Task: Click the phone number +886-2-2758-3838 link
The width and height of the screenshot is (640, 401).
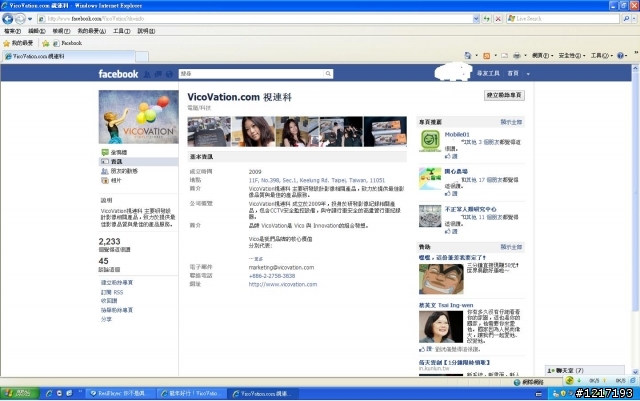Action: (272, 276)
